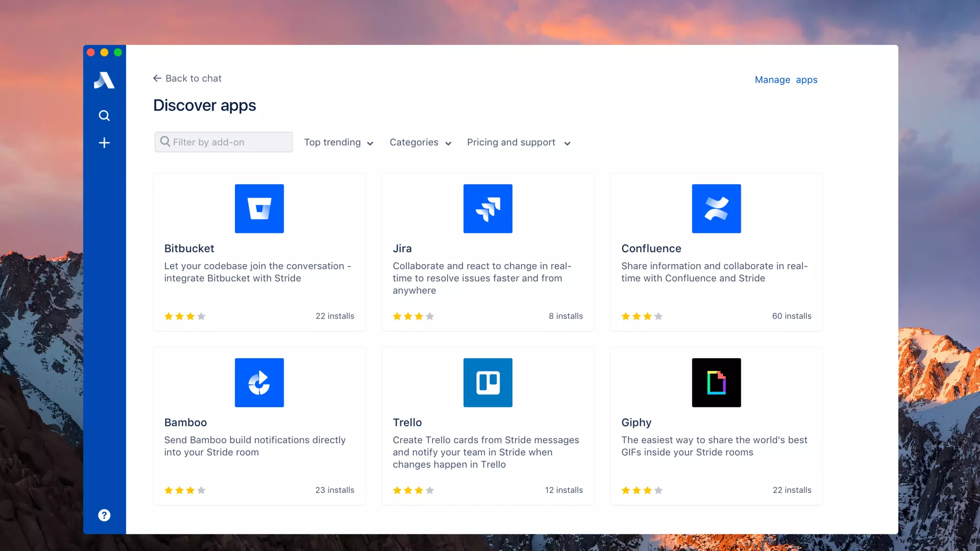Click the Bitbucket star rating
This screenshot has height=551, width=980.
click(x=185, y=316)
